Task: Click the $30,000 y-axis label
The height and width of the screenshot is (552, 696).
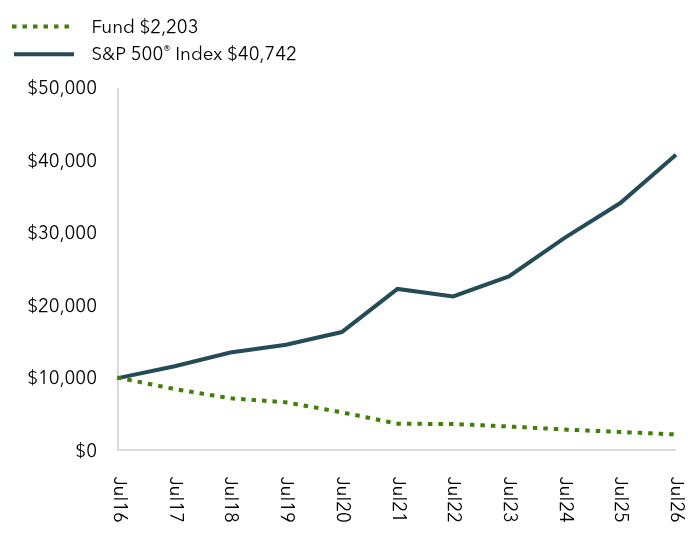Action: point(62,233)
